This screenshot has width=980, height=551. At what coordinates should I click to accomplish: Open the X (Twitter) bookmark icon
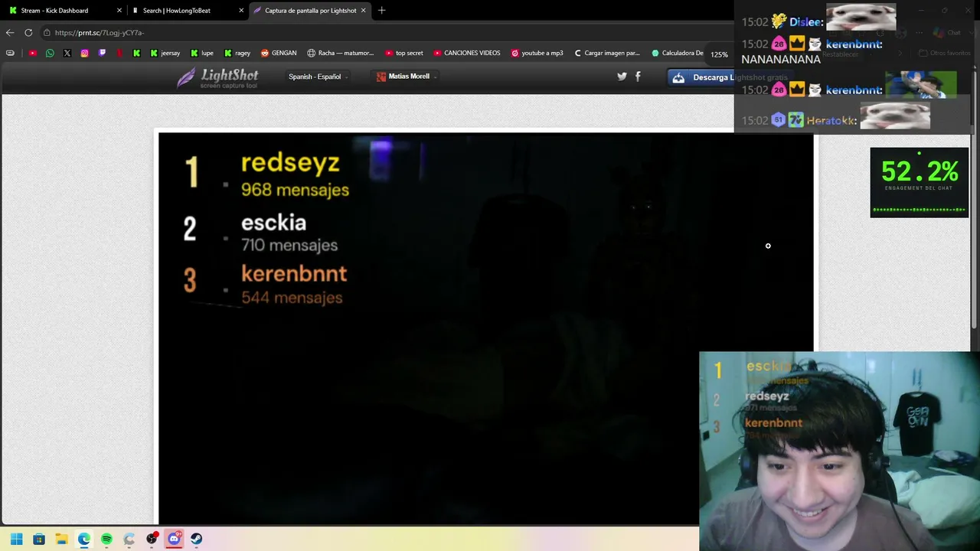click(67, 54)
